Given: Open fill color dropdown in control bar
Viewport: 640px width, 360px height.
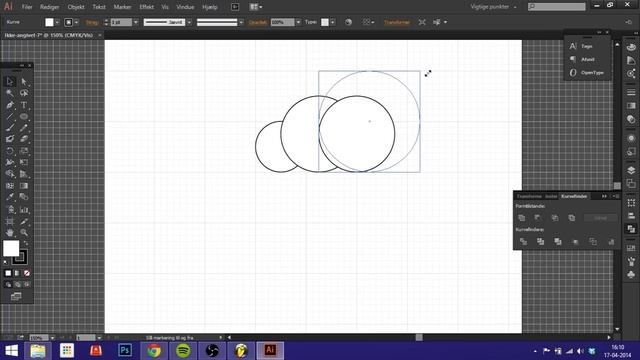Looking at the screenshot, I should tap(57, 22).
